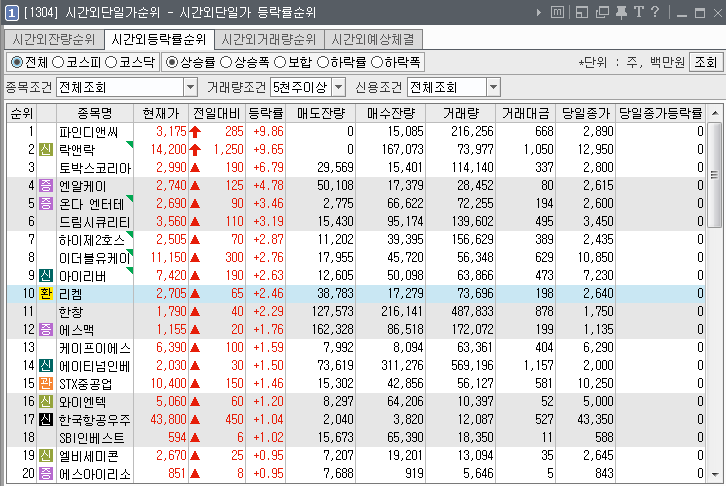Viewport: 726px width, 486px height.
Task: Click the 환 badge next to 리켐
Action: 46,293
